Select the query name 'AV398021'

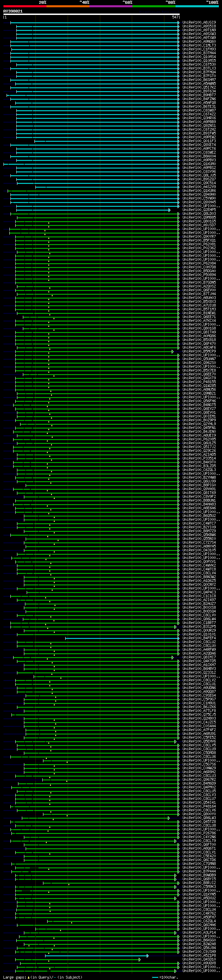click(x=13, y=11)
